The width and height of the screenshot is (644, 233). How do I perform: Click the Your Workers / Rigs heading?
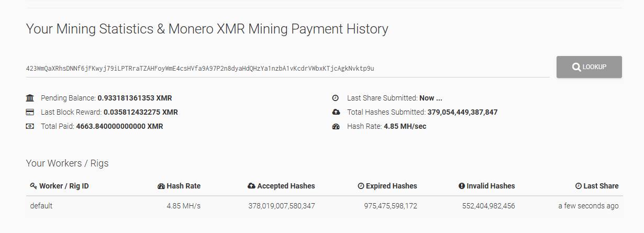pos(67,163)
